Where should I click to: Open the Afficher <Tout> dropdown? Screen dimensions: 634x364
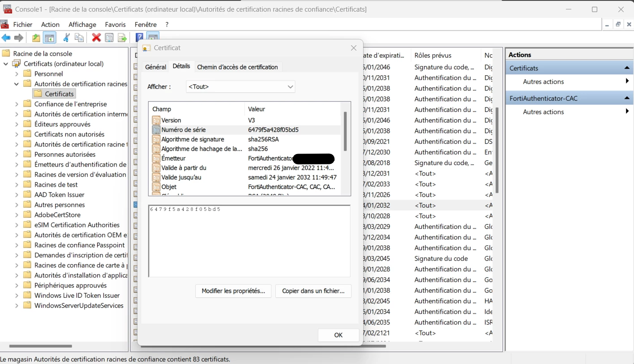(x=240, y=86)
